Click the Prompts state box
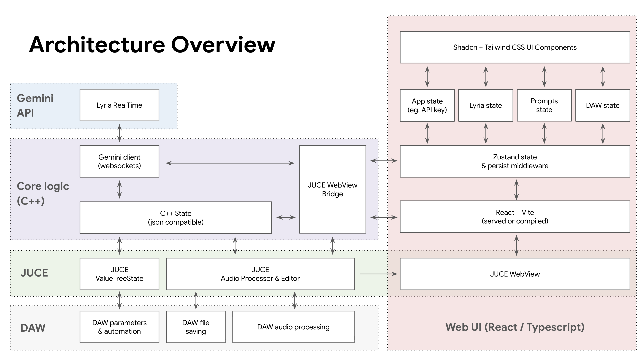644x362 pixels. pos(544,105)
